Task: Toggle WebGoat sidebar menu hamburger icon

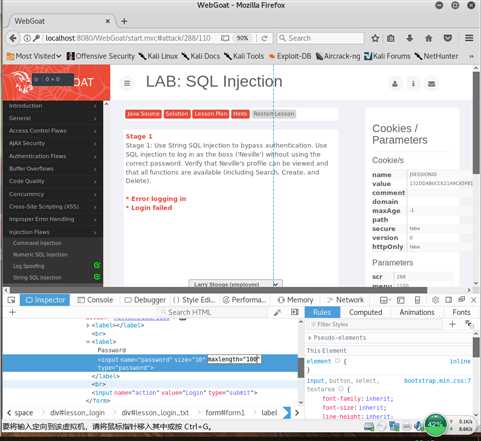Action: point(127,83)
